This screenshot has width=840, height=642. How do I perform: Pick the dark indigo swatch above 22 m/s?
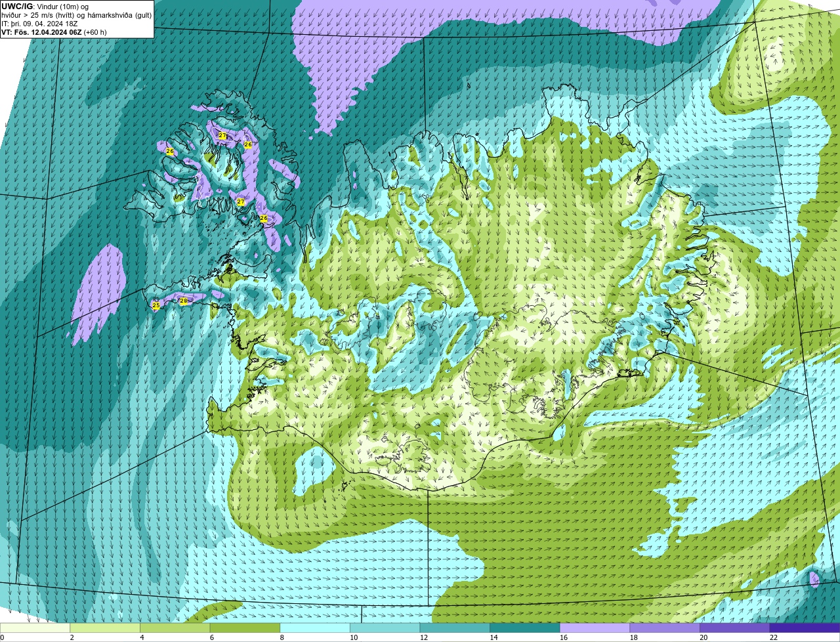(x=805, y=628)
